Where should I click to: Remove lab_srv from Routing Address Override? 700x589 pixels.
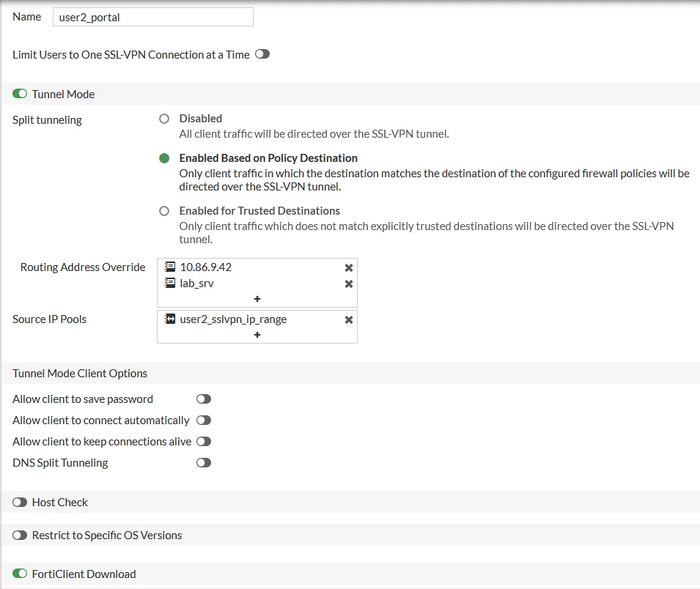pos(349,284)
